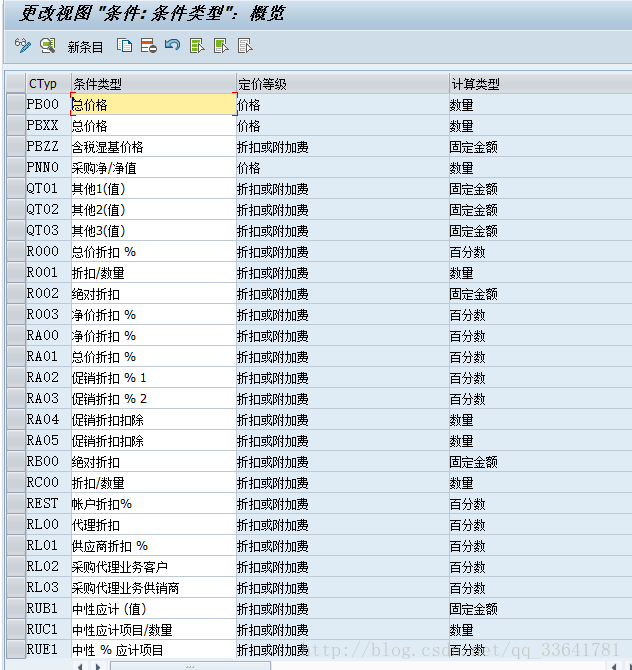The height and width of the screenshot is (670, 632).
Task: Toggle row selector for PNN0
Action: pos(16,167)
